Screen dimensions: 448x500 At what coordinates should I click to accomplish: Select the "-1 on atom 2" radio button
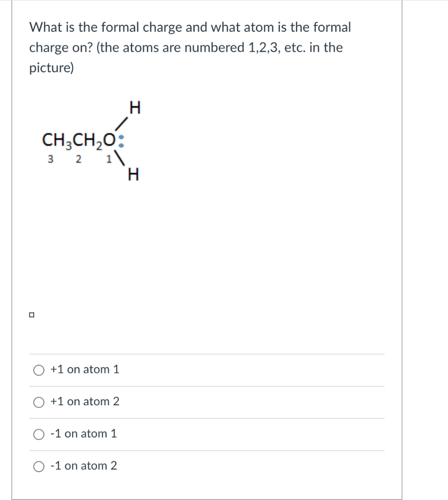point(38,466)
